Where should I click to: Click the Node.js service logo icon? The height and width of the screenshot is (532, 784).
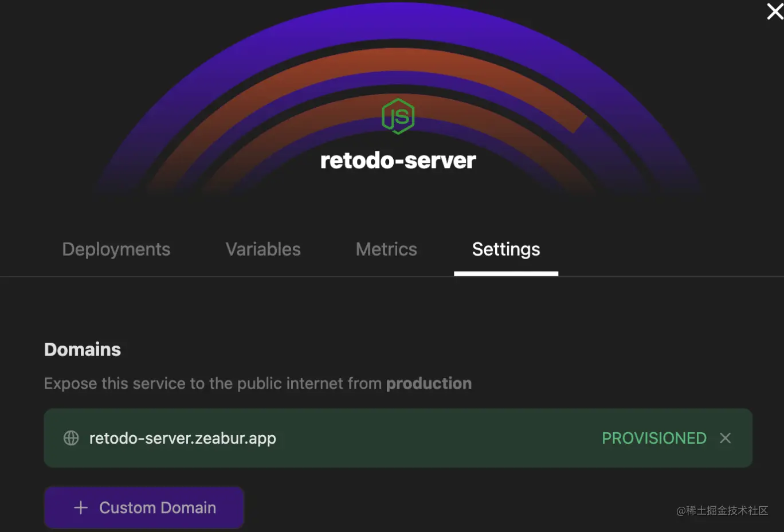tap(398, 116)
